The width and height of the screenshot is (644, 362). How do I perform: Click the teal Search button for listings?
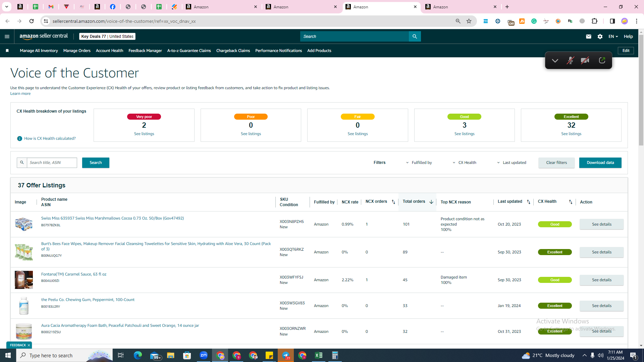click(x=96, y=163)
